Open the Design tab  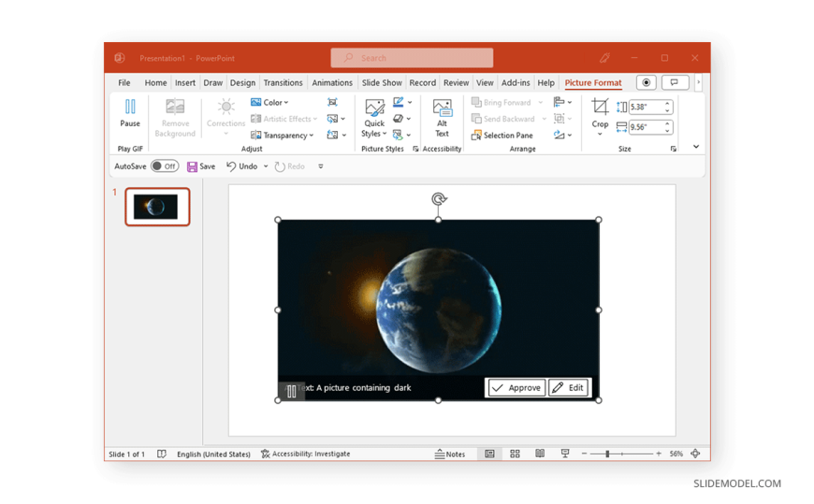(242, 82)
